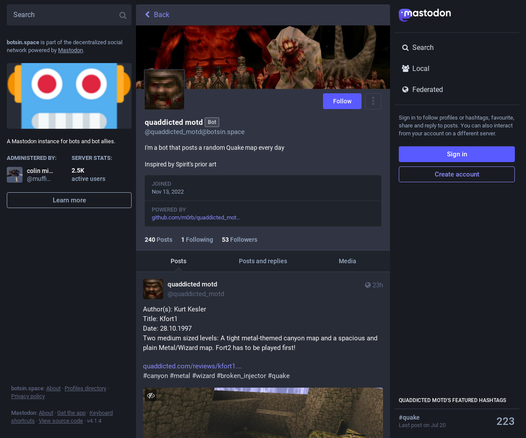Open the Mastodon link in server description

70,50
